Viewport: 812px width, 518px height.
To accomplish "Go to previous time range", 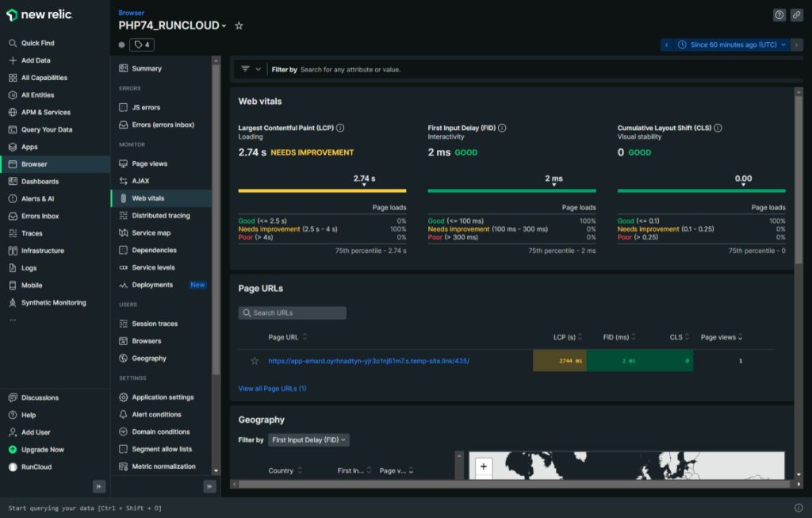I will [x=666, y=44].
